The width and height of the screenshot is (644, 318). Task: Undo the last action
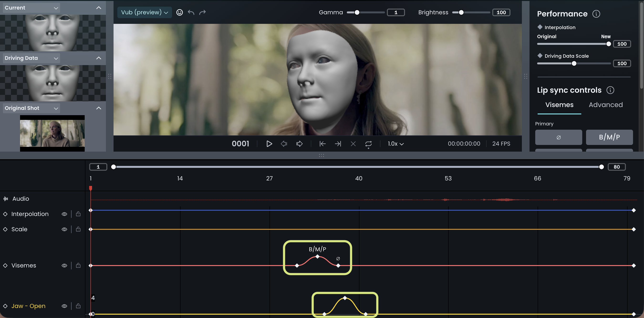click(x=191, y=12)
